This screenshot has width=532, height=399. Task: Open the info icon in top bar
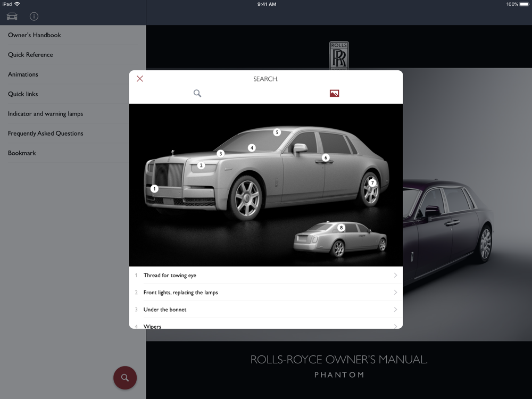[34, 16]
